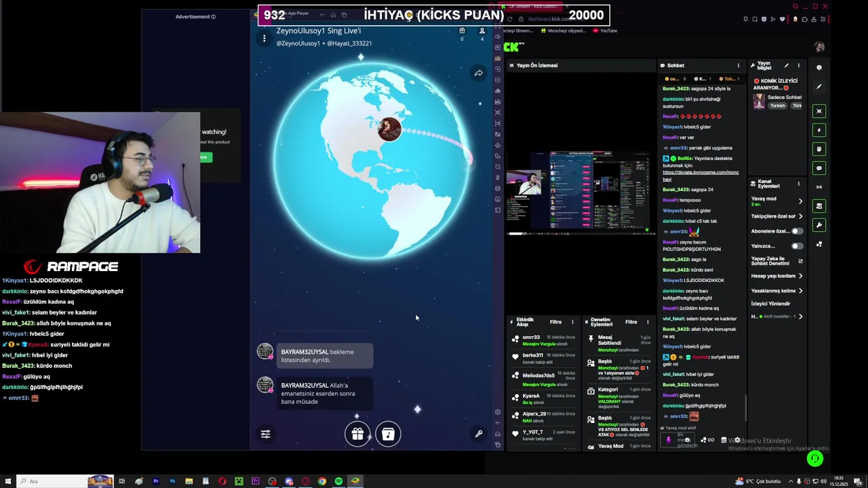Open the gift box icon below the chat
868x488 pixels.
click(357, 434)
